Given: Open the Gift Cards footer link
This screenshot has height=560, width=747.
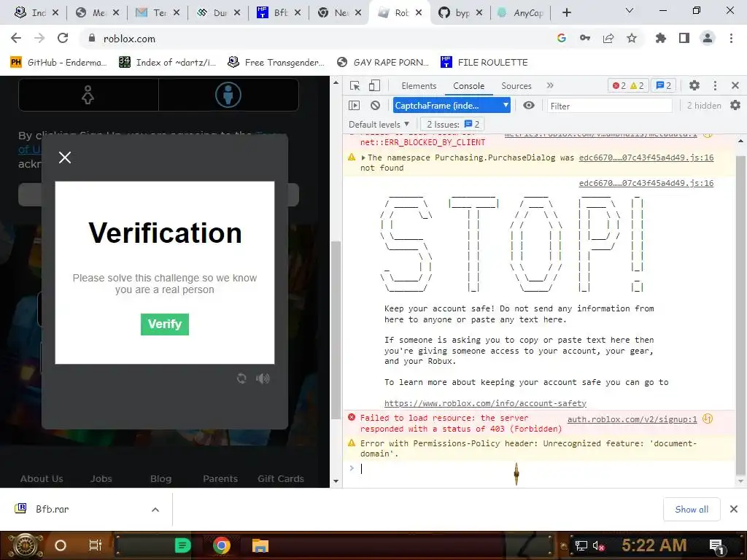Looking at the screenshot, I should coord(281,478).
